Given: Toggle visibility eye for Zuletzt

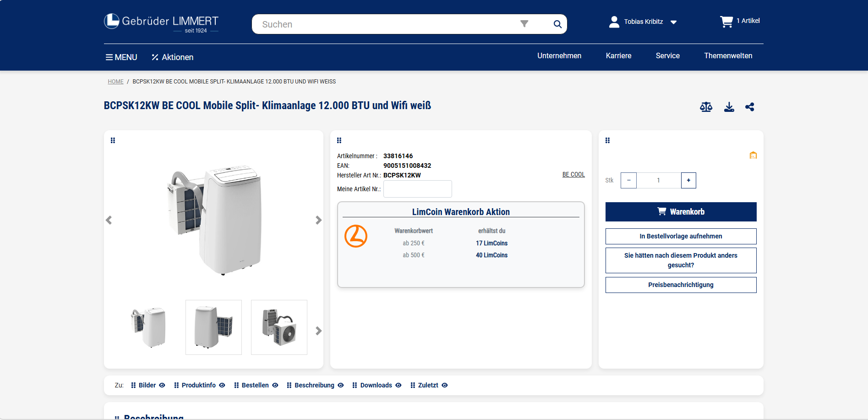Looking at the screenshot, I should (444, 385).
